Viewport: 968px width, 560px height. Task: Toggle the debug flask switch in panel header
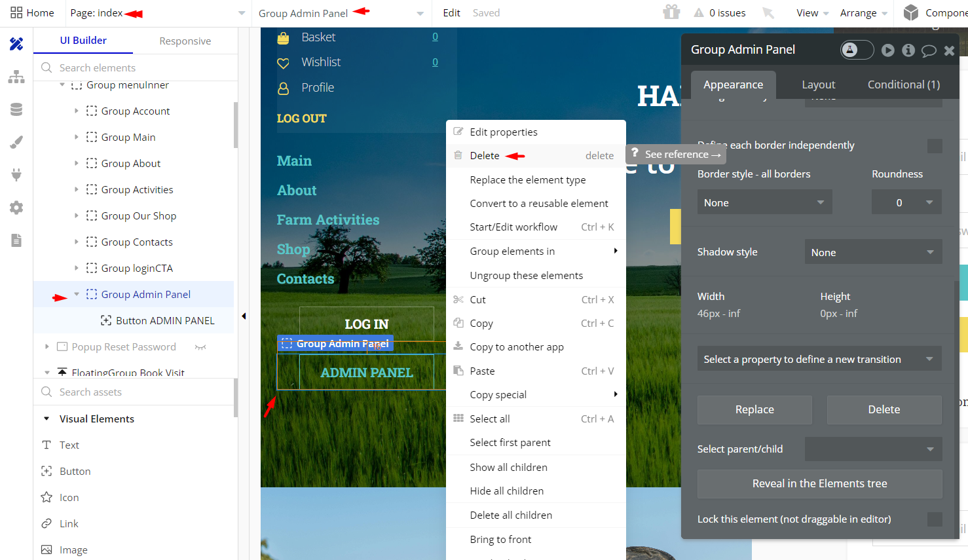tap(857, 50)
